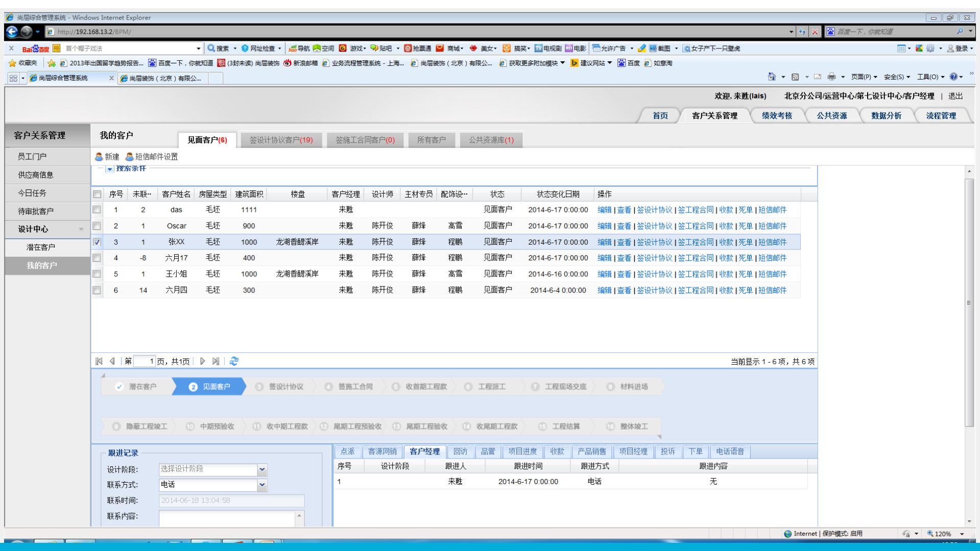Click the Print icon in the browser toolbar
Screen dimensions: 980x551
[x=832, y=77]
